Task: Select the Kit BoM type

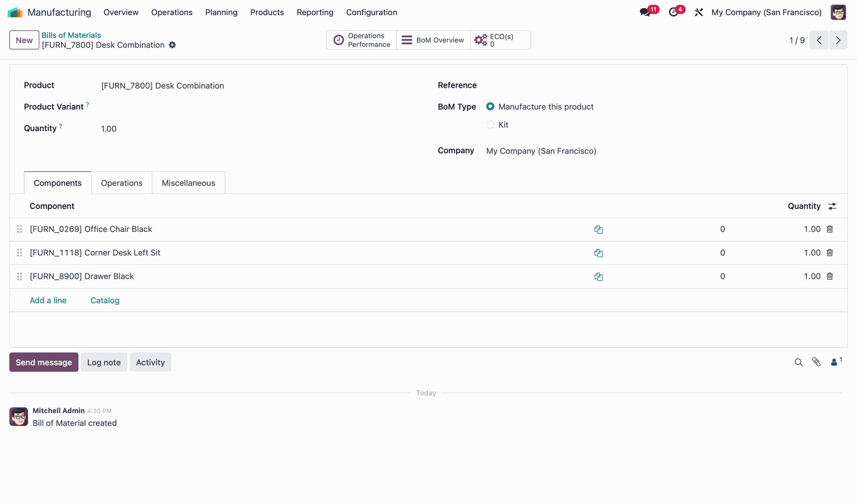Action: [x=490, y=125]
